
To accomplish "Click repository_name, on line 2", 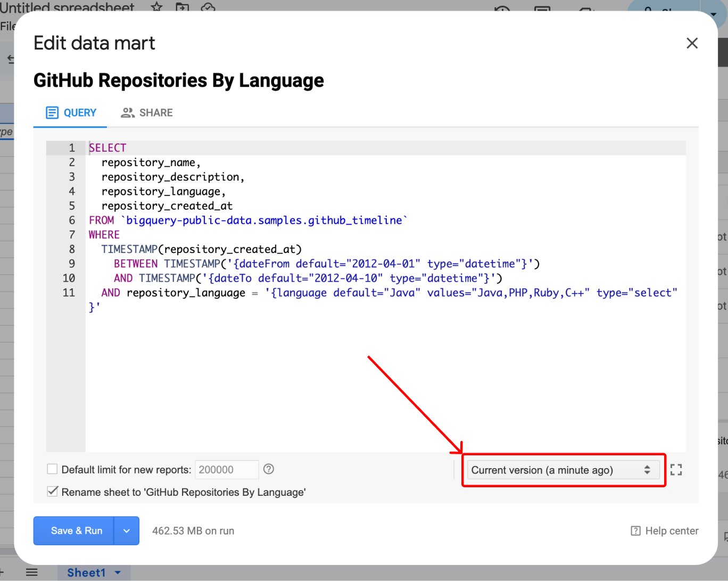I will (x=151, y=162).
